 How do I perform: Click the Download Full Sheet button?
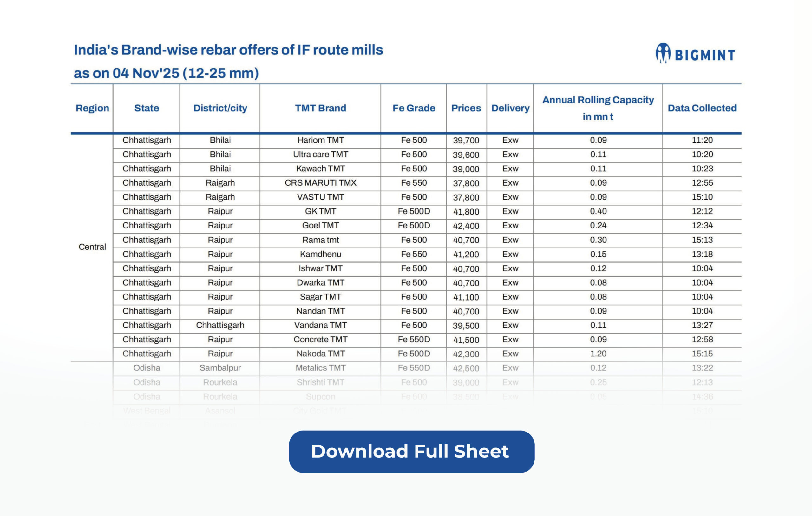(411, 451)
